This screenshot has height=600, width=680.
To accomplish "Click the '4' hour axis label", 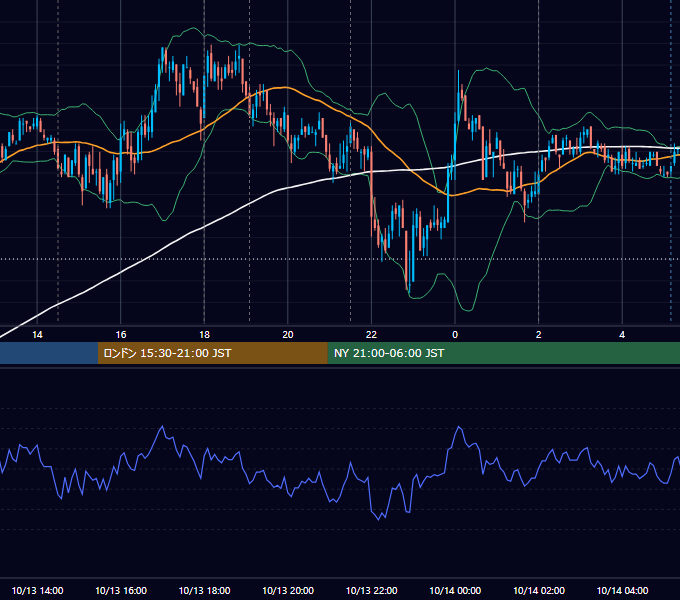I will click(x=622, y=335).
